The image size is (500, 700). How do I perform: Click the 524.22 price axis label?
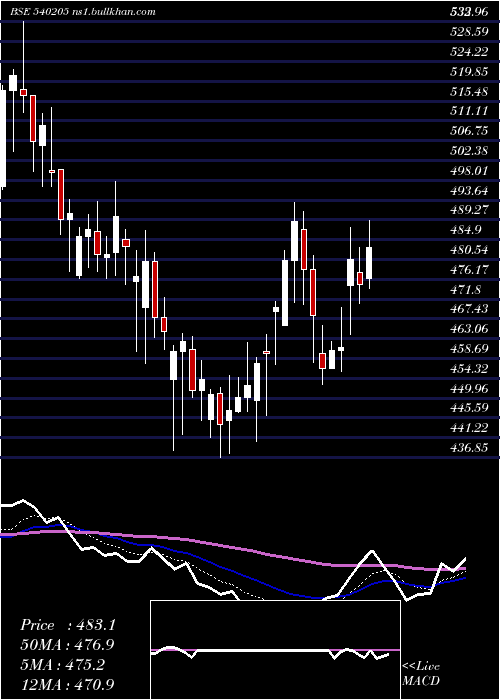pyautogui.click(x=469, y=52)
